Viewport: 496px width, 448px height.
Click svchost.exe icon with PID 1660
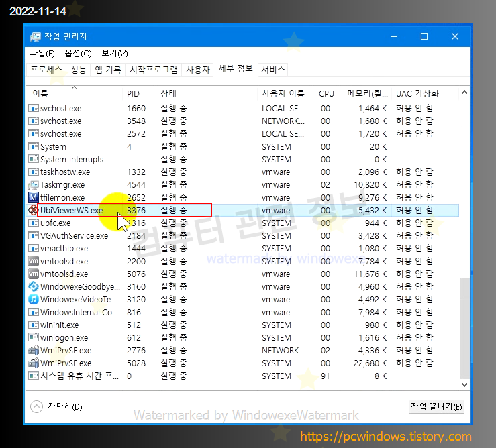33,109
